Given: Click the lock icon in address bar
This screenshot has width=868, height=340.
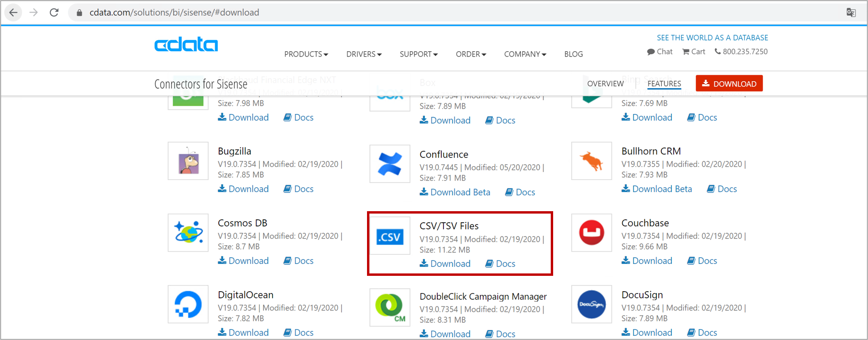Looking at the screenshot, I should [79, 12].
